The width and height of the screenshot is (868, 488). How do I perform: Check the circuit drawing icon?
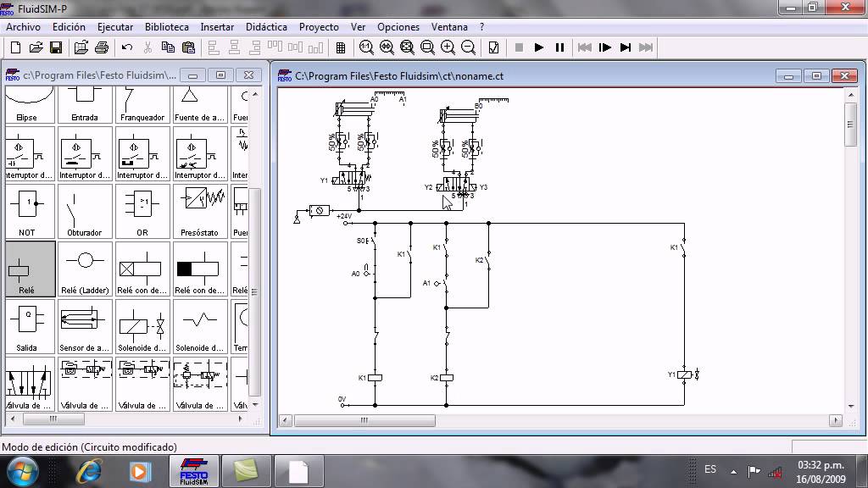coord(494,47)
